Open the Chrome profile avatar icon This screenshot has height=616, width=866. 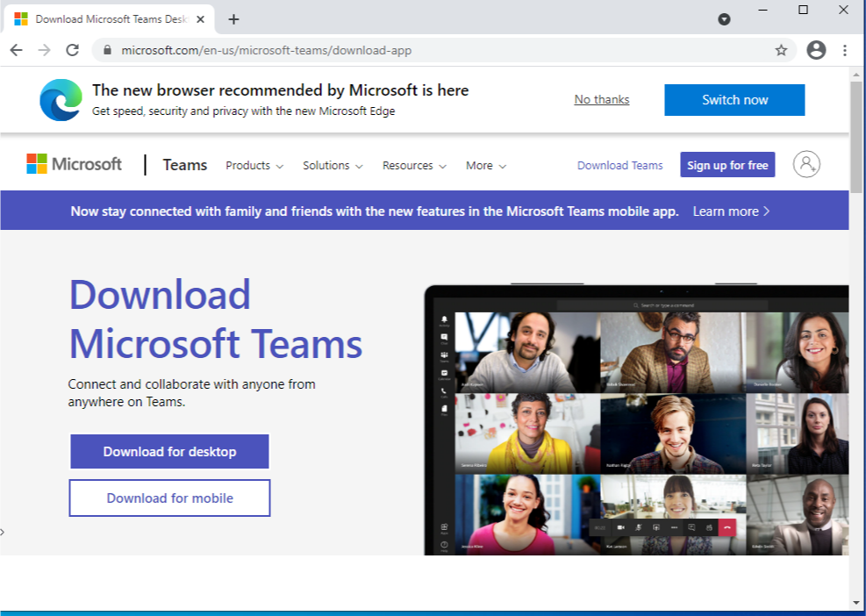point(816,50)
